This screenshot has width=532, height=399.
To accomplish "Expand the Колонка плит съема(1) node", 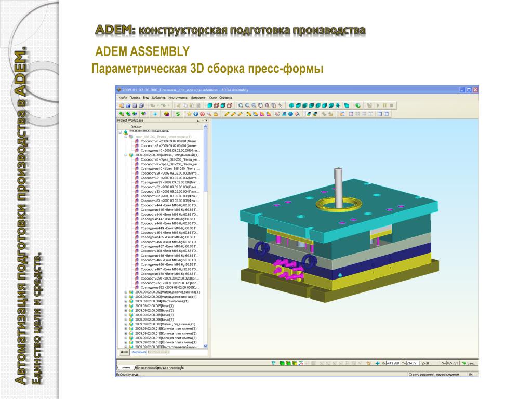I will [126, 329].
